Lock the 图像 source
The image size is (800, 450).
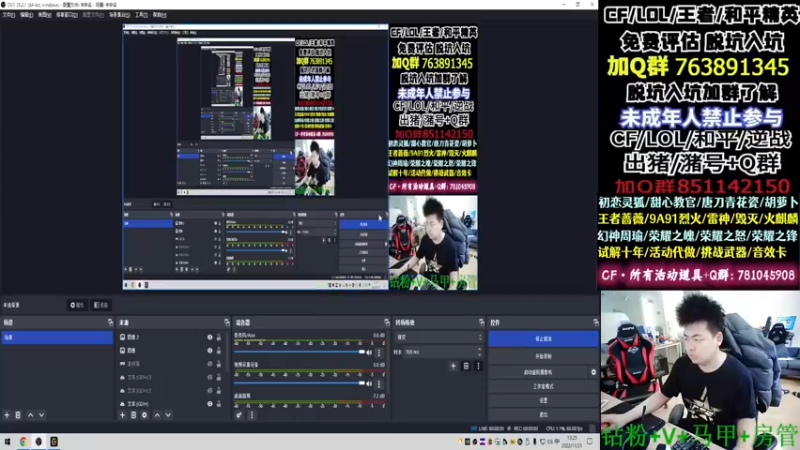[219, 351]
